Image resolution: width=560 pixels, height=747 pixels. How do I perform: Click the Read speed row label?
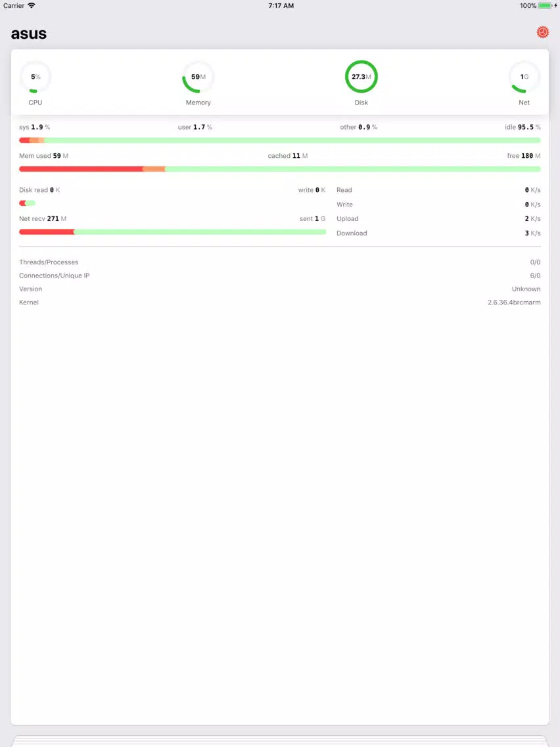point(344,190)
